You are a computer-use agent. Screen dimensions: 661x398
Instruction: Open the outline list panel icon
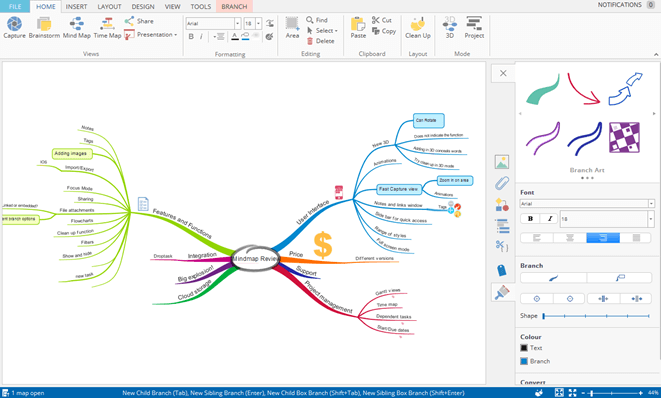tap(502, 226)
